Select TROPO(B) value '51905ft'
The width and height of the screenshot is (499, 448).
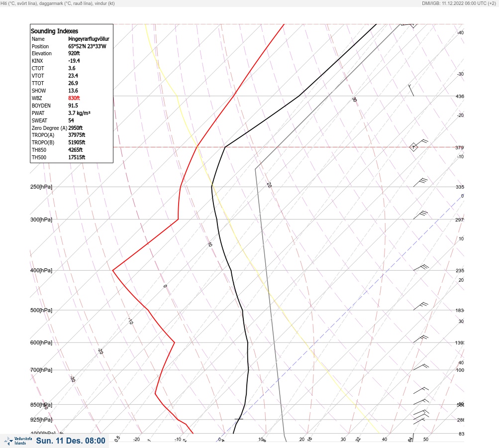[77, 142]
